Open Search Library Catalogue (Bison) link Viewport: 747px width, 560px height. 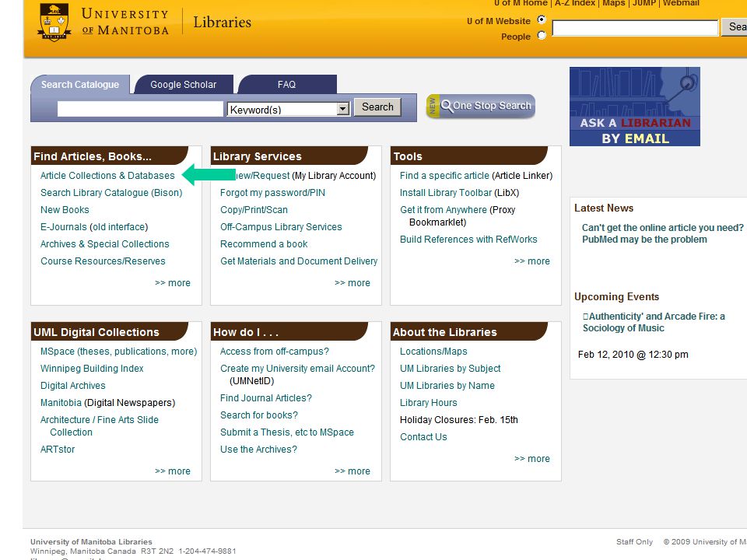111,193
